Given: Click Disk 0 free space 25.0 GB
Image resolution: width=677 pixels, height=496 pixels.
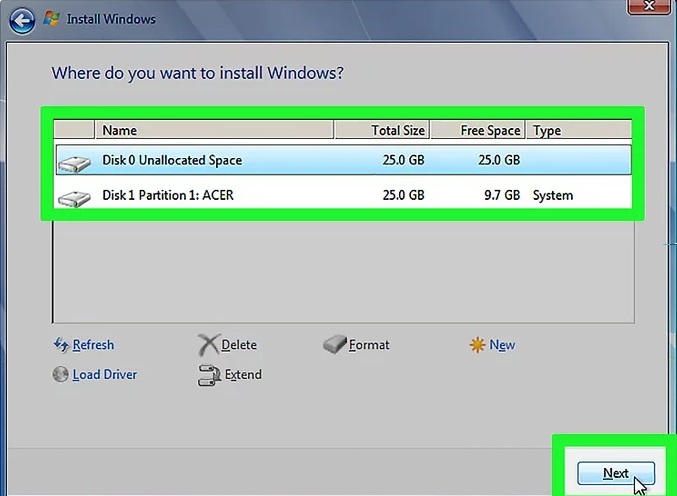Looking at the screenshot, I should coord(499,160).
